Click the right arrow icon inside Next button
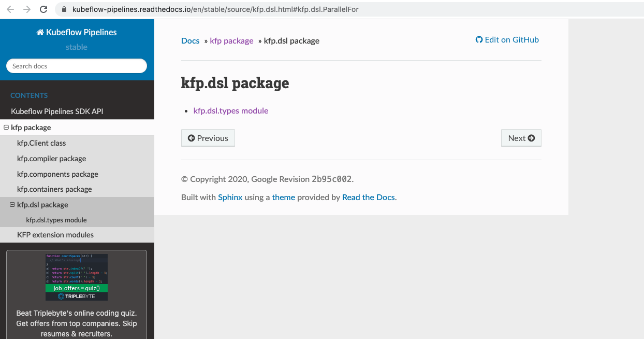The height and width of the screenshot is (339, 644). [532, 138]
